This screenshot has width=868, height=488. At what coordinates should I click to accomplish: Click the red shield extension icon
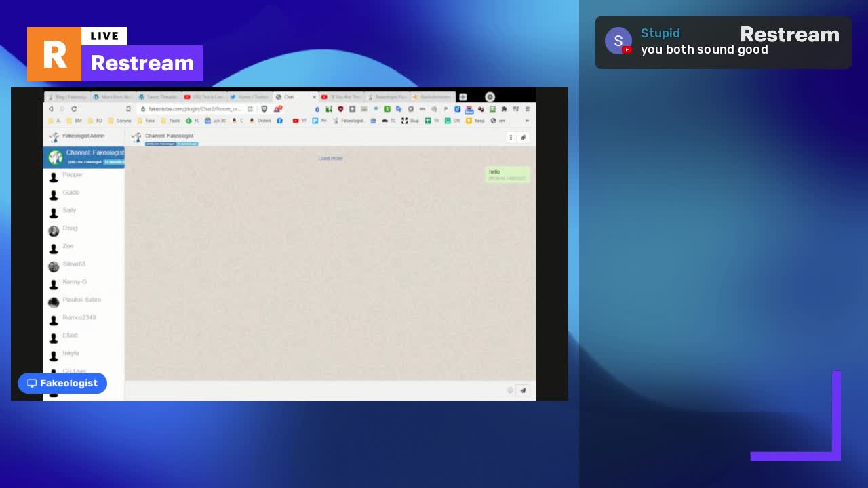[x=340, y=109]
